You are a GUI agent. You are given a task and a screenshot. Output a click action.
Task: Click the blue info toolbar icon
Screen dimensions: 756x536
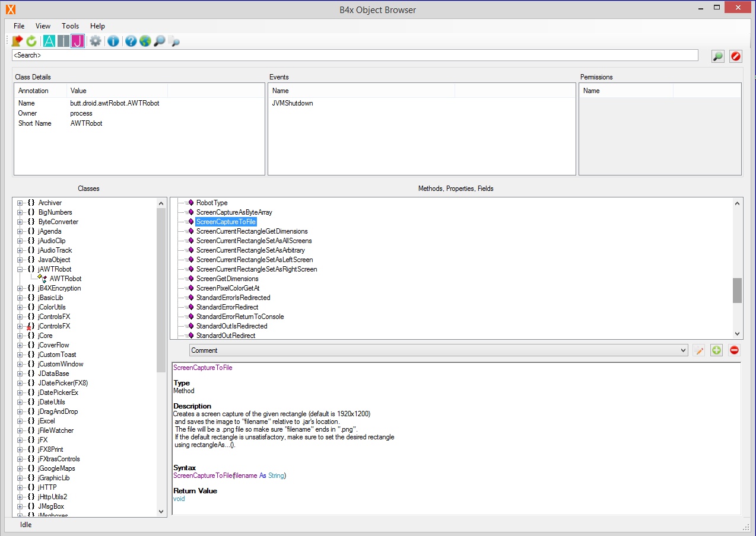113,41
